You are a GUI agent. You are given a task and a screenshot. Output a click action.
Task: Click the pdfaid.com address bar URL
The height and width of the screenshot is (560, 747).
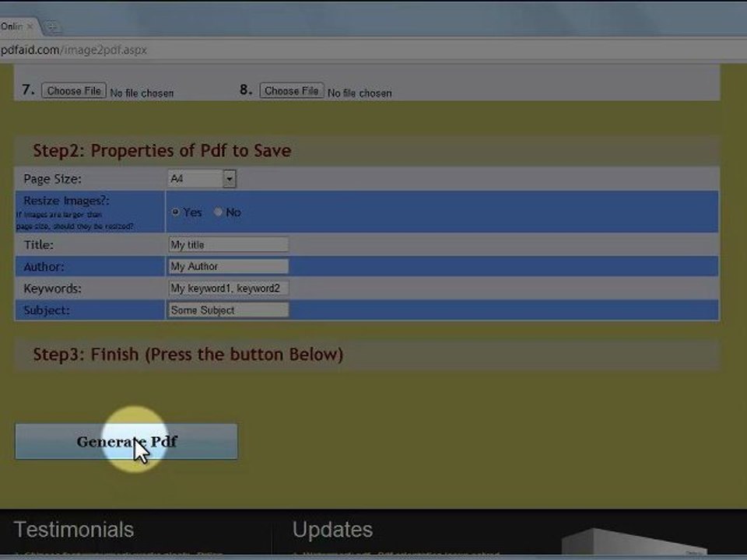click(74, 50)
